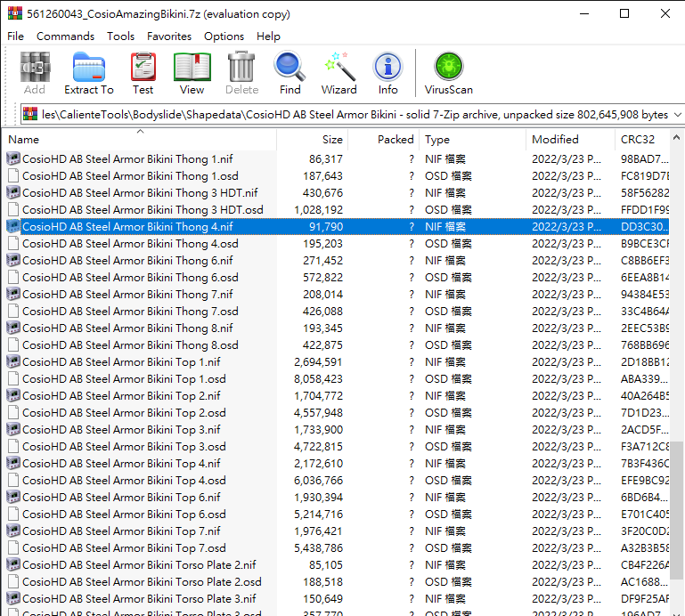The image size is (685, 616).
Task: Click the up-folder icon in address bar
Action: pos(30,114)
